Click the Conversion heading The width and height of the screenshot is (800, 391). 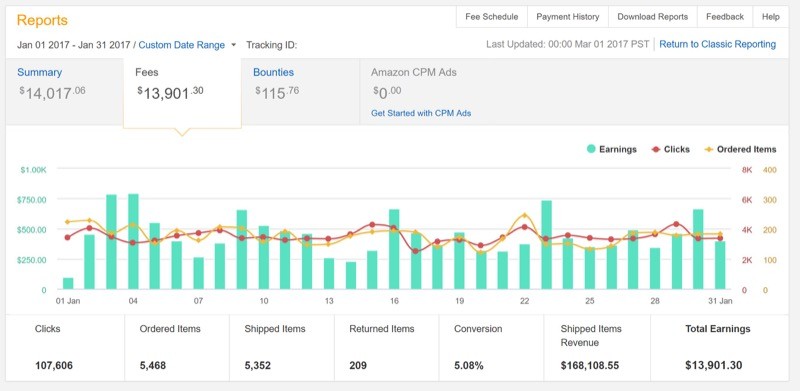pos(478,329)
